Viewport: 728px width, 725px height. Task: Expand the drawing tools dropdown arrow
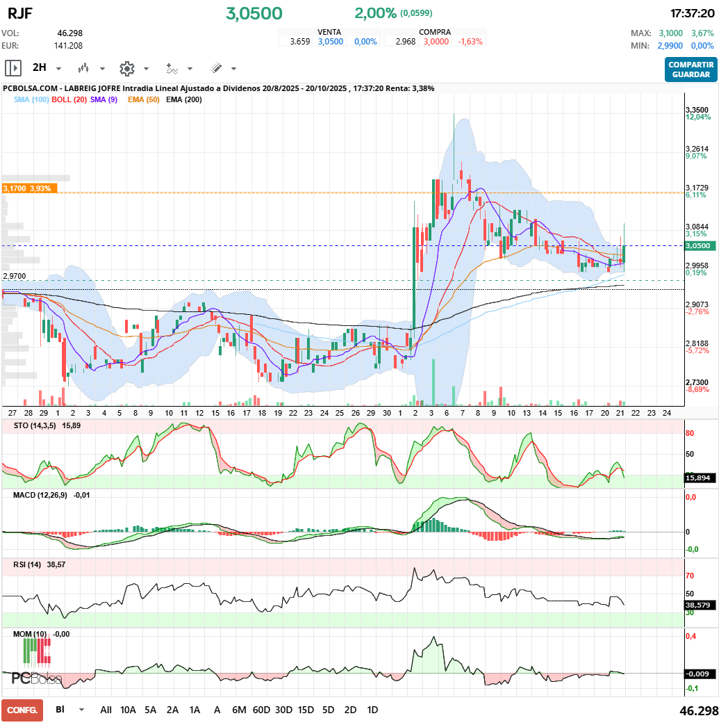coord(233,69)
